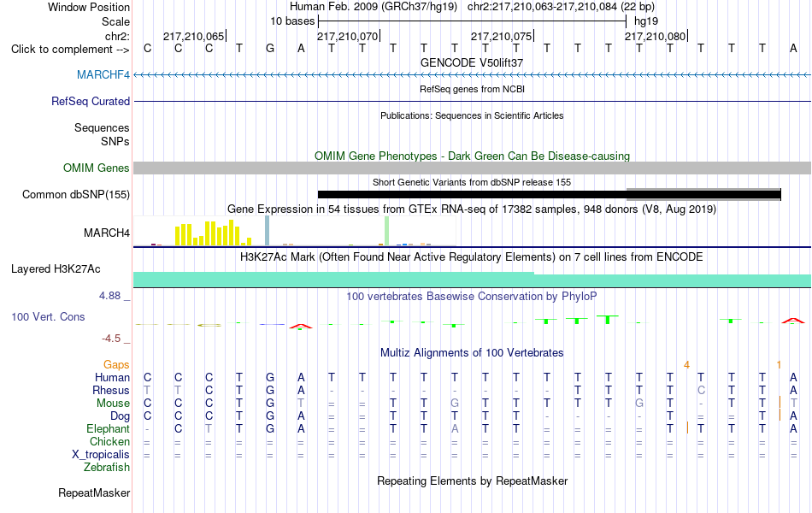812x513 pixels.
Task: Click the H3K27Ac Mark ENCODE track title
Action: (x=472, y=257)
